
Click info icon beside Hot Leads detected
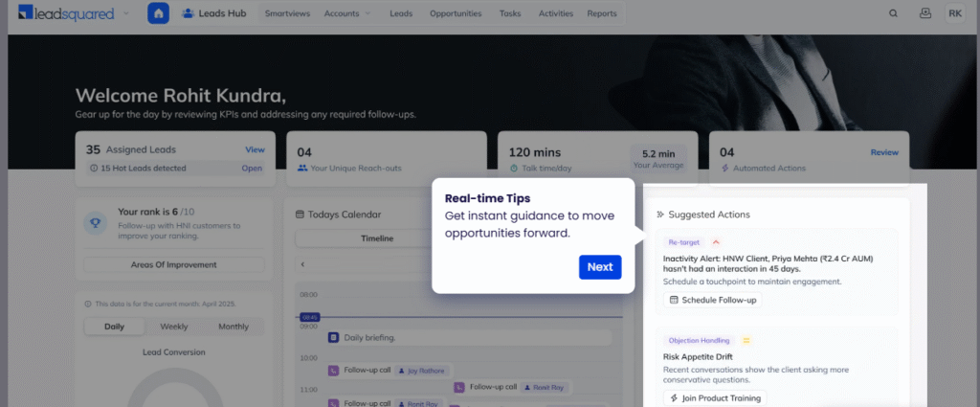94,169
